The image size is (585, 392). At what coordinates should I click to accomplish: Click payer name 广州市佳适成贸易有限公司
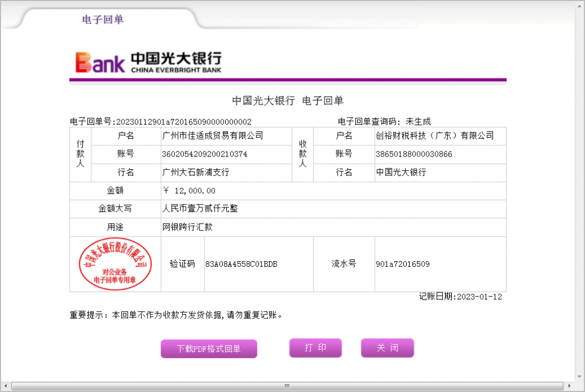[x=213, y=135]
